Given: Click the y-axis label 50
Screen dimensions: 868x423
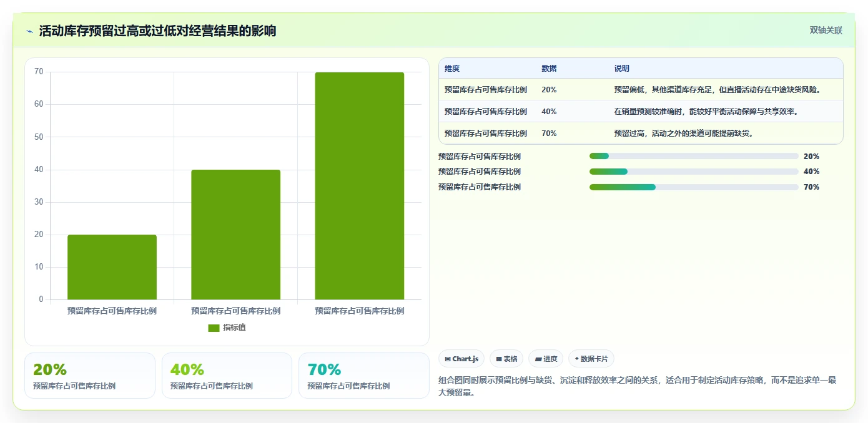Looking at the screenshot, I should click(x=39, y=137).
